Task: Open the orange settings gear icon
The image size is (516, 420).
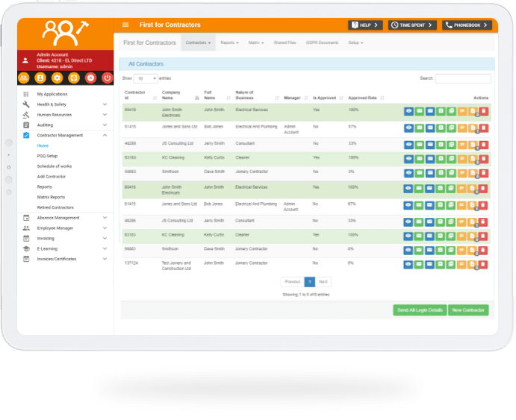Action: click(57, 78)
